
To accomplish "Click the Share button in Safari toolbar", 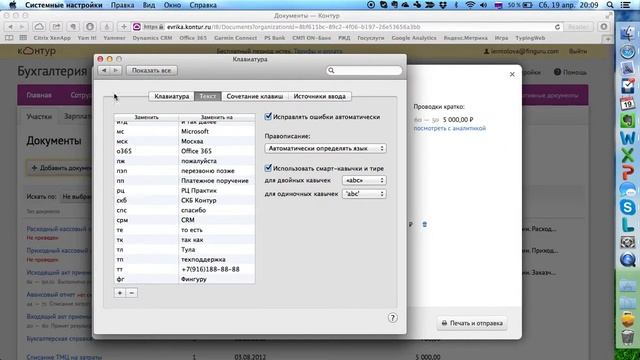I will pos(56,27).
